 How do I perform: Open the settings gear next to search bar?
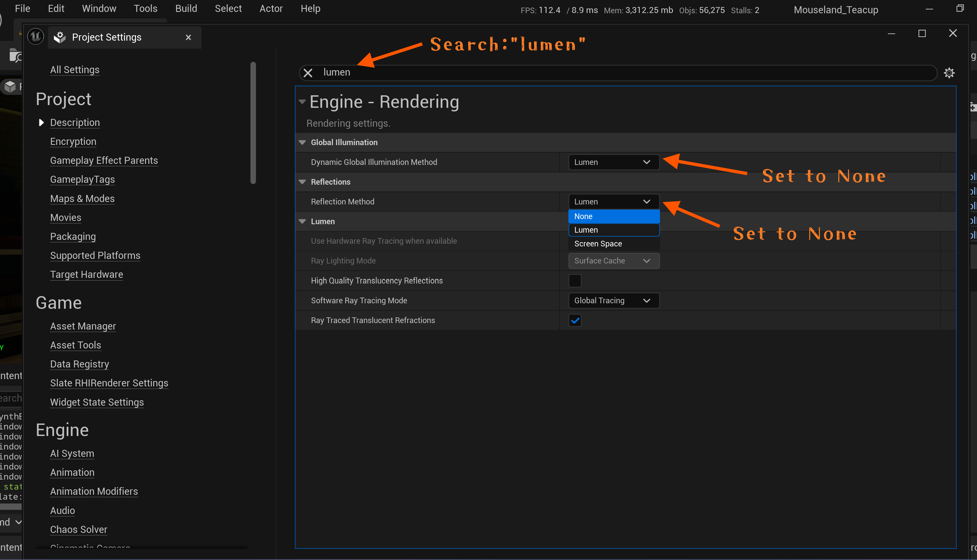[949, 73]
